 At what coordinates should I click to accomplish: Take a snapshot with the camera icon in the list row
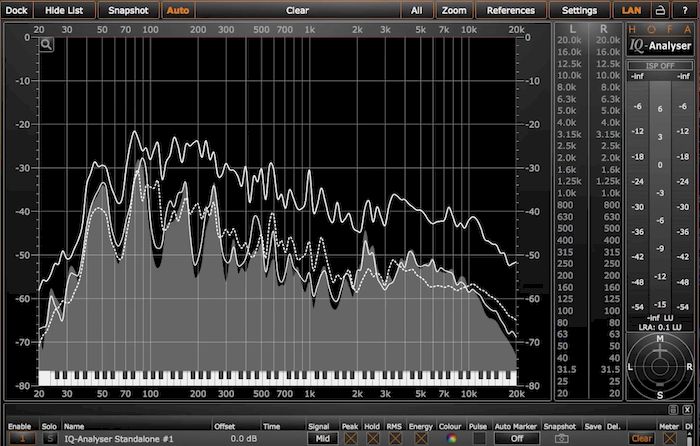[561, 439]
